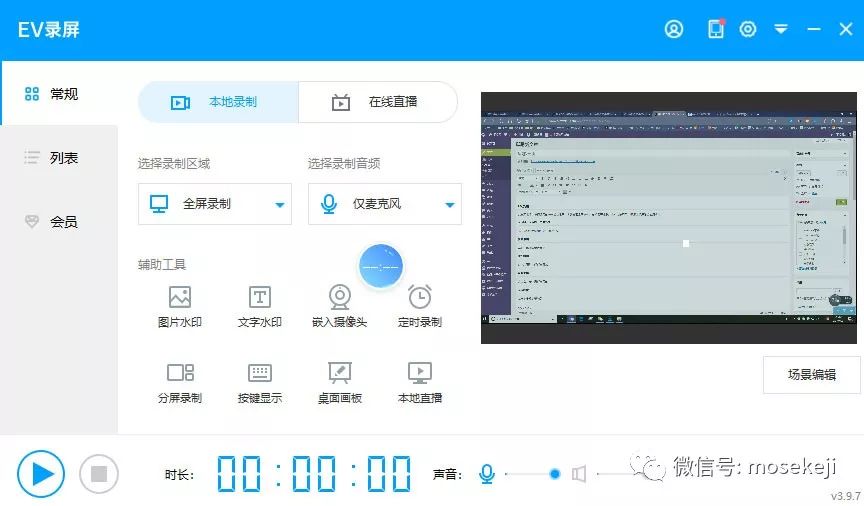864x506 pixels.
Task: Expand the 全屏录制 region dropdown
Action: (x=215, y=204)
